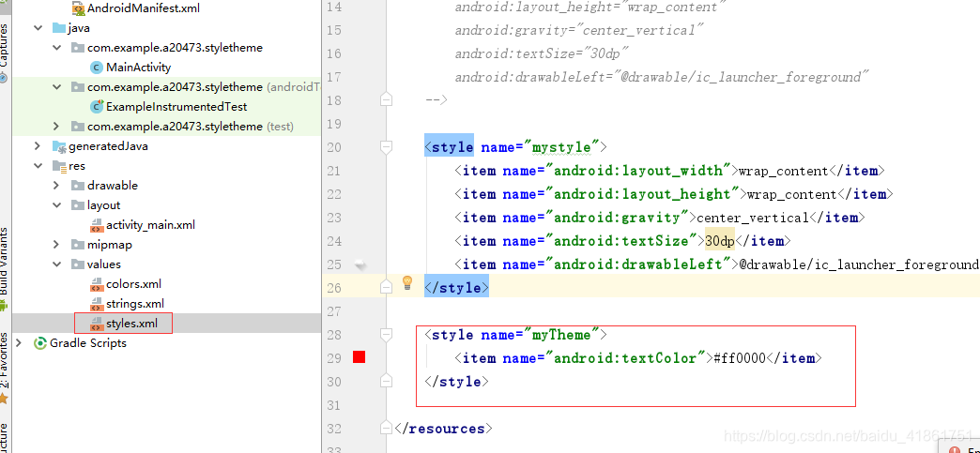Click the activity_main.xml file icon
980x453 pixels.
click(97, 225)
